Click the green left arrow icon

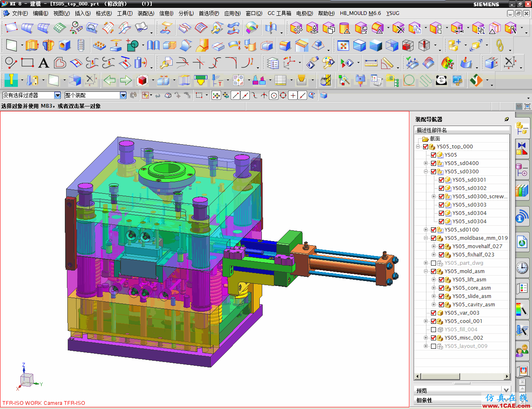click(110, 80)
